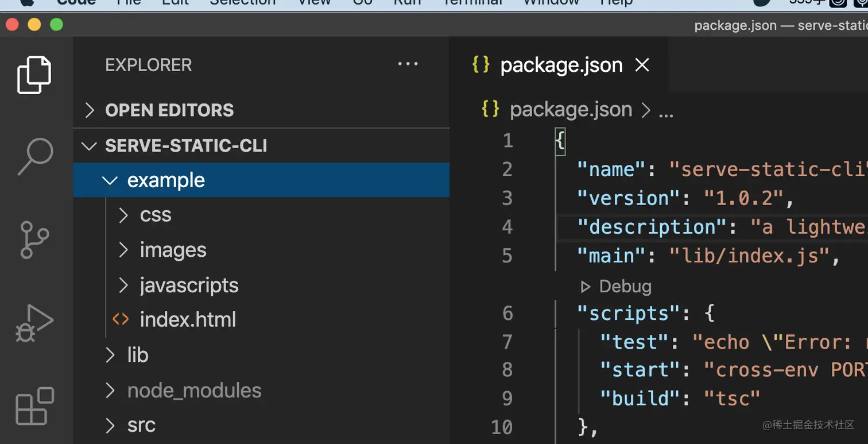Viewport: 868px width, 444px height.
Task: Open the Extensions view icon
Action: coord(34,406)
